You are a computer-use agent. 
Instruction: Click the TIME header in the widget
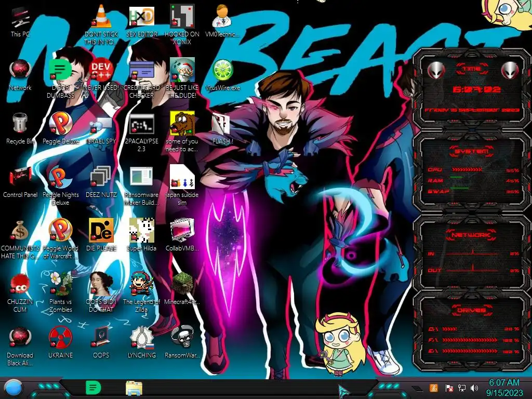pos(472,69)
